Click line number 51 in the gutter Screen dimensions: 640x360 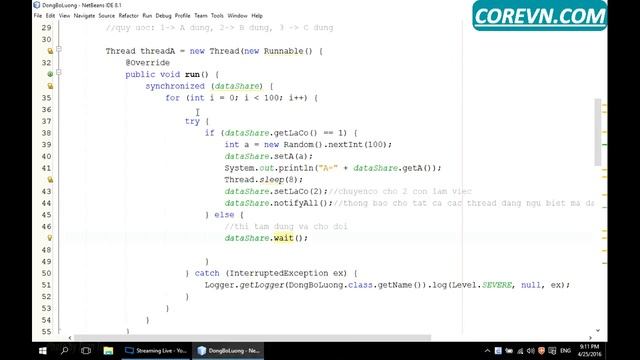click(x=47, y=285)
